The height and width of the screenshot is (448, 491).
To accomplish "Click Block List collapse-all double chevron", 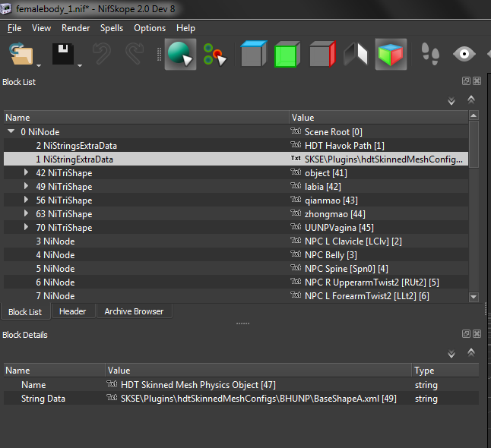I will coord(471,99).
